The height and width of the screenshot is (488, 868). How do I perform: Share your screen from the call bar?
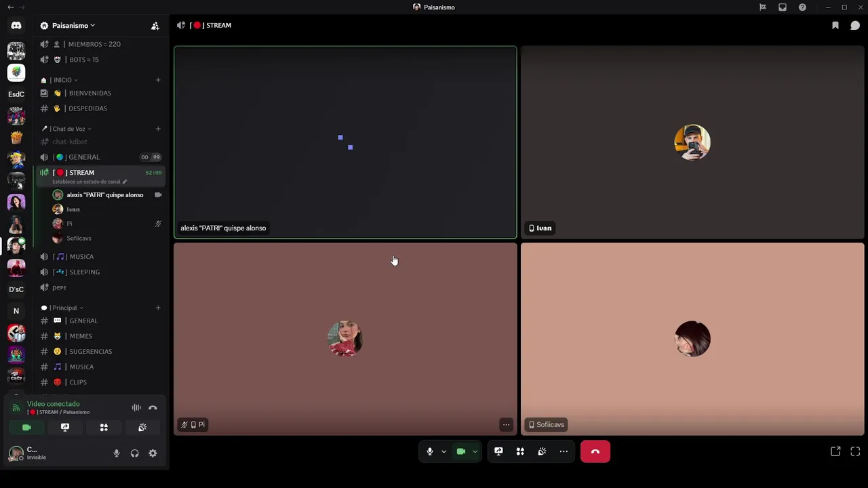point(498,451)
